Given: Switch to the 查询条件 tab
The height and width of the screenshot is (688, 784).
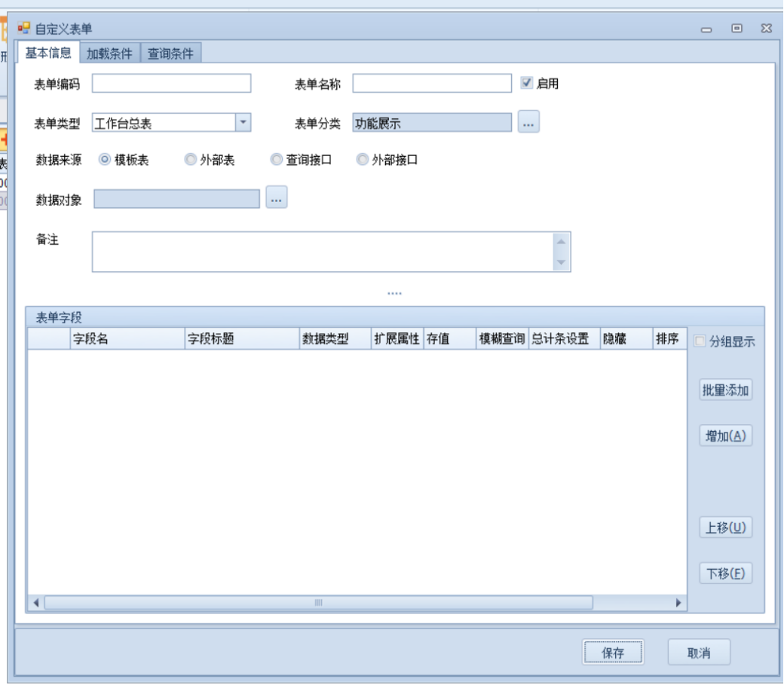Looking at the screenshot, I should click(x=170, y=54).
